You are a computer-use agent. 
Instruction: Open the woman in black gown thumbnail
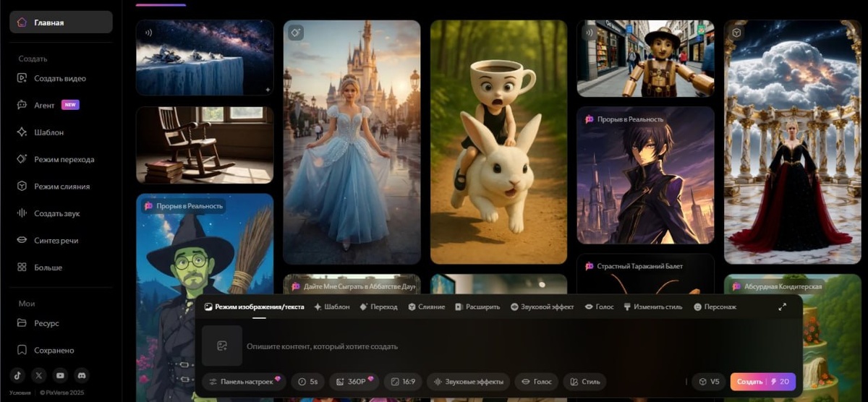pos(793,142)
